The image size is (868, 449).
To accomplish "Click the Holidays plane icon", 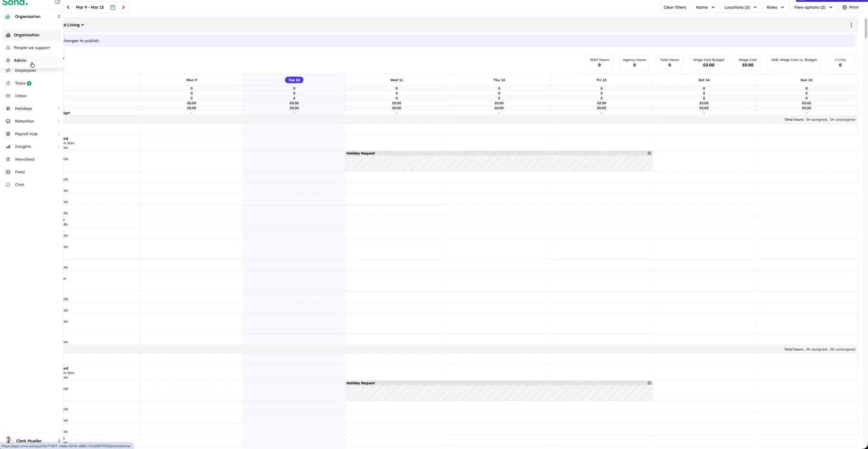I will pos(8,108).
